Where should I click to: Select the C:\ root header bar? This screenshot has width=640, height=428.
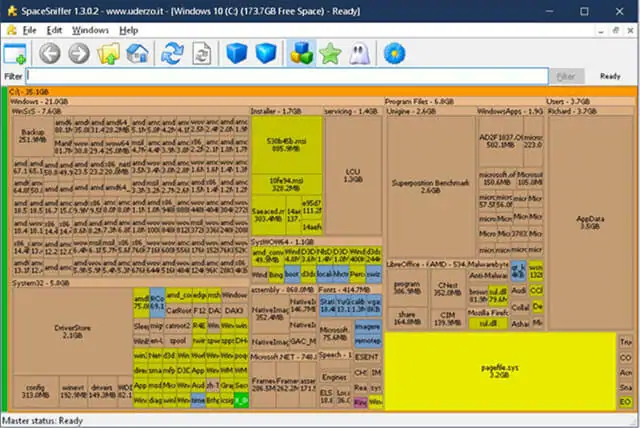click(x=322, y=92)
